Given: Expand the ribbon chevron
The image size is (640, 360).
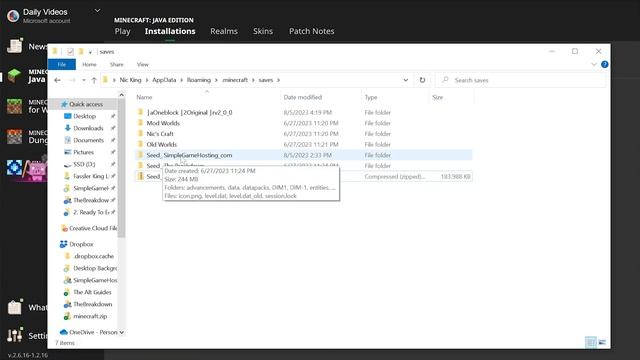Looking at the screenshot, I should (x=594, y=64).
